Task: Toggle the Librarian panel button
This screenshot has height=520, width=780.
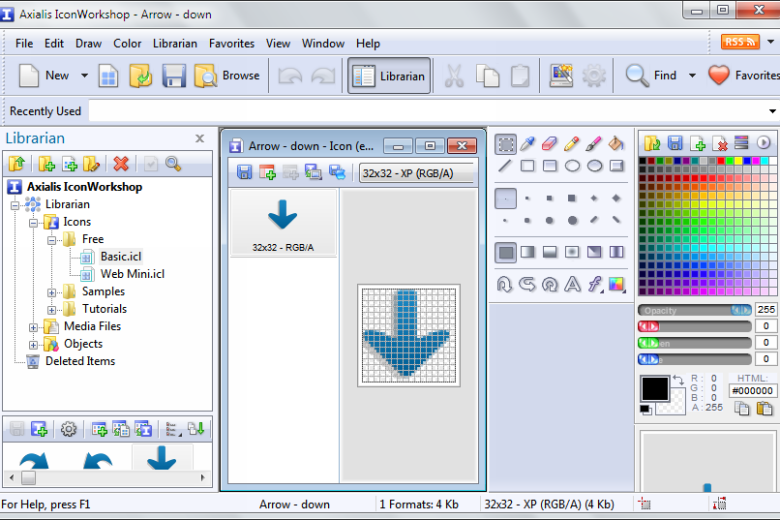Action: (389, 76)
